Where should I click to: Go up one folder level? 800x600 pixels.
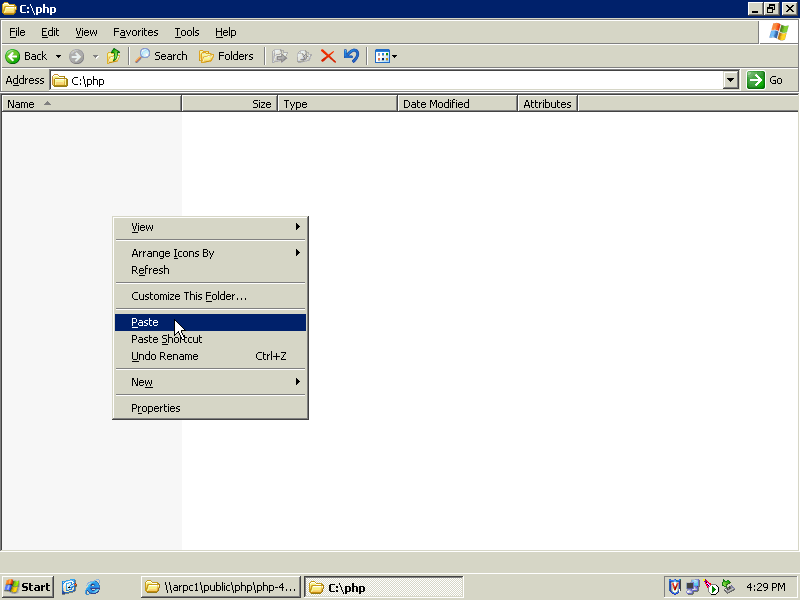pos(113,56)
